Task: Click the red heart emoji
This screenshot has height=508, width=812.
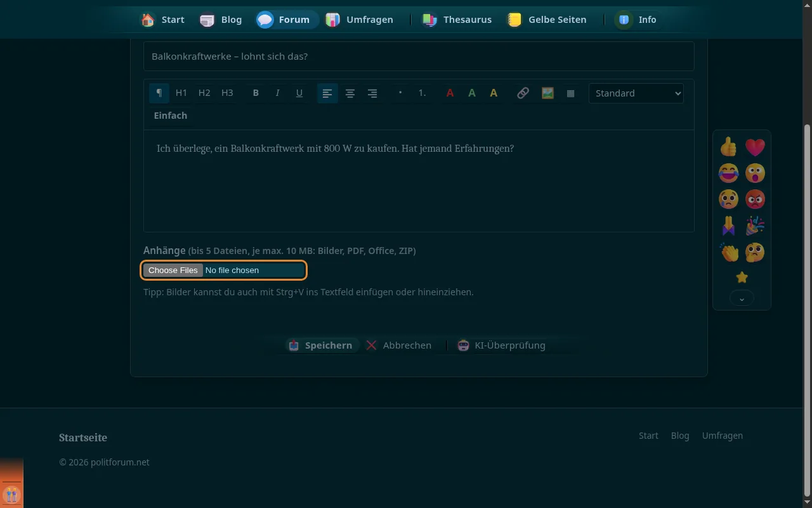Action: pyautogui.click(x=755, y=147)
